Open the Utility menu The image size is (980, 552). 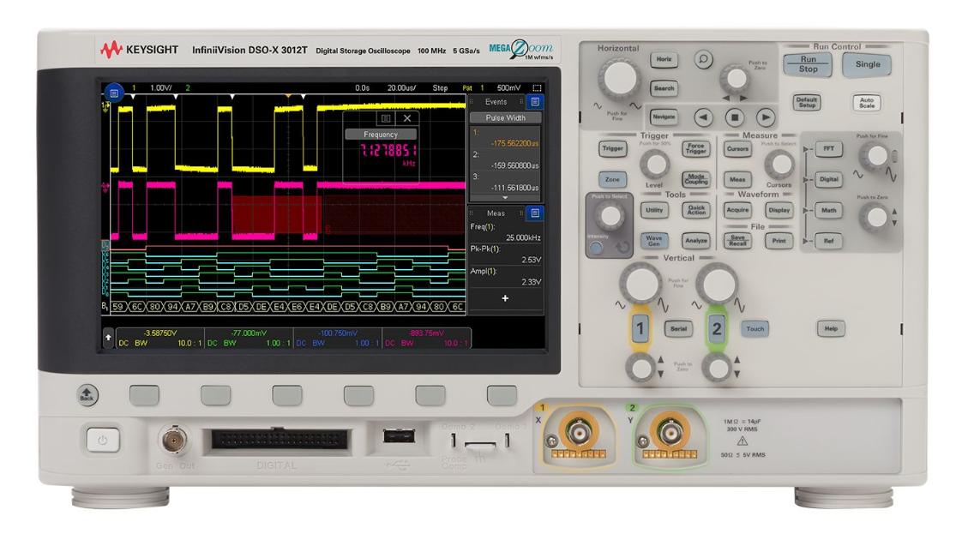point(653,210)
